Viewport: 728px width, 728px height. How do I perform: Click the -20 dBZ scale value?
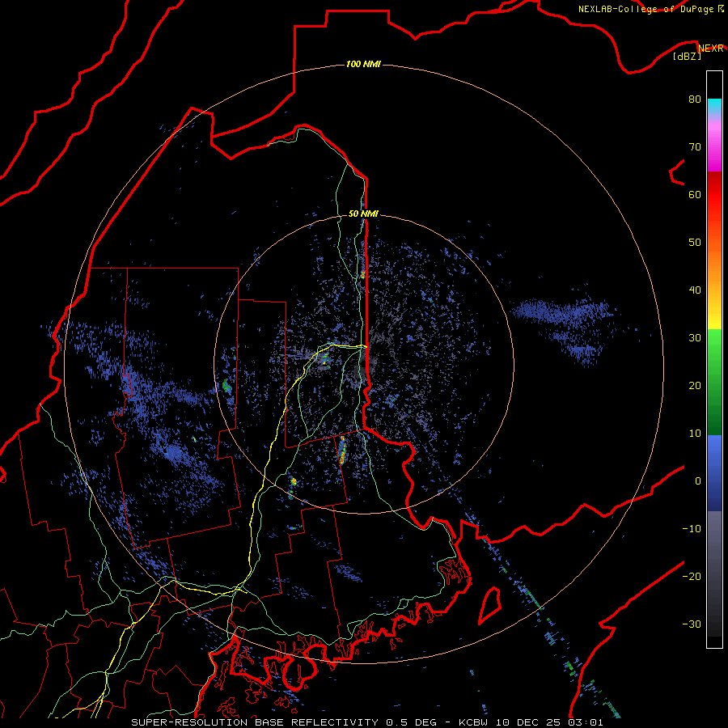(x=692, y=577)
